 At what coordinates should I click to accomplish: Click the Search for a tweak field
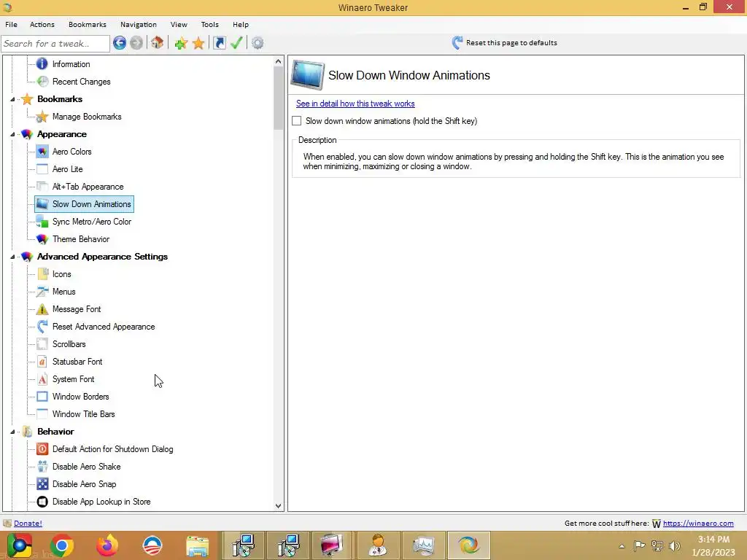coord(55,43)
